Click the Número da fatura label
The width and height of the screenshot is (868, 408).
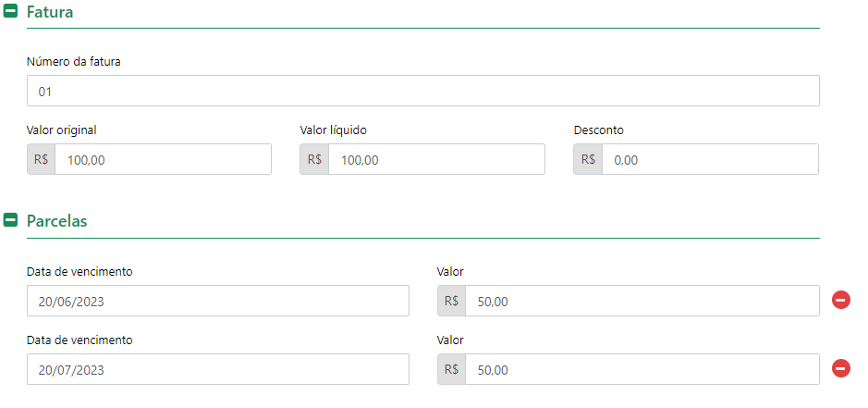(74, 62)
